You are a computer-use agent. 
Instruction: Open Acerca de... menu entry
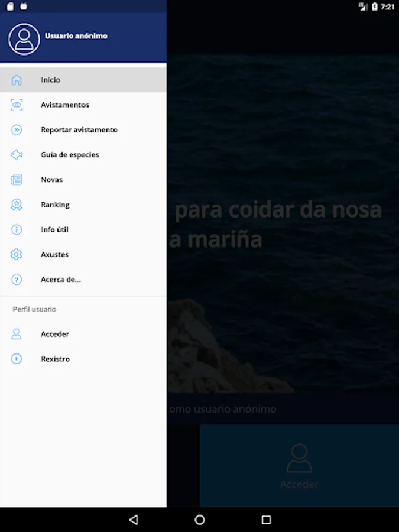tap(83, 280)
